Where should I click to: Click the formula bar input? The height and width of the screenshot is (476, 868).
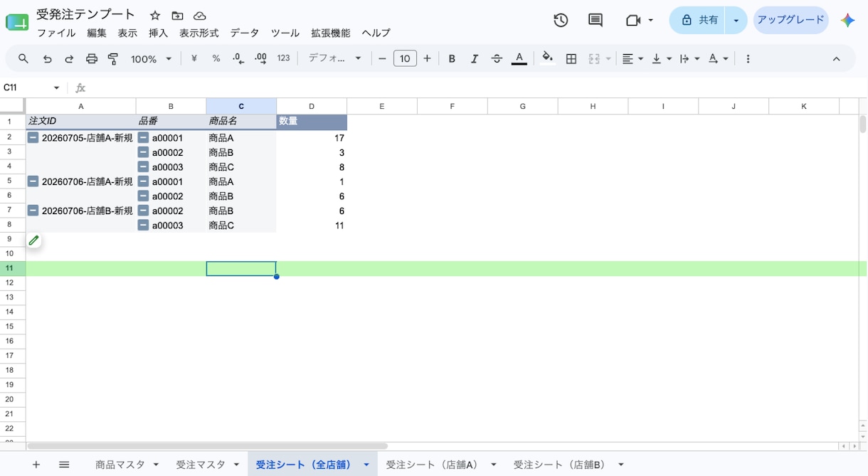click(477, 88)
